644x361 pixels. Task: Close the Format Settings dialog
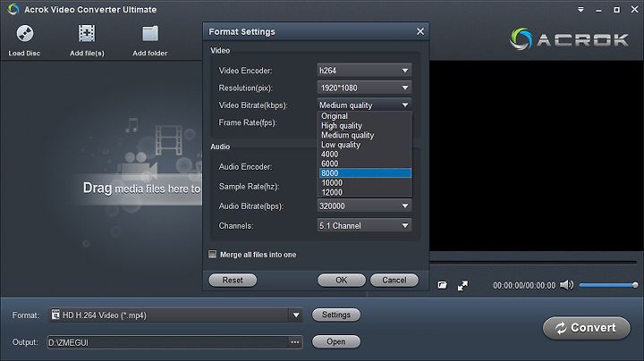(x=420, y=31)
